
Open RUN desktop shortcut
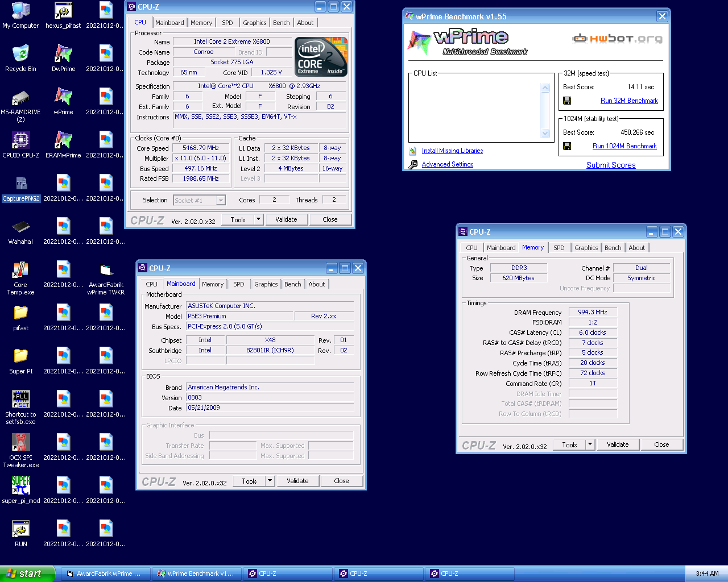point(20,534)
